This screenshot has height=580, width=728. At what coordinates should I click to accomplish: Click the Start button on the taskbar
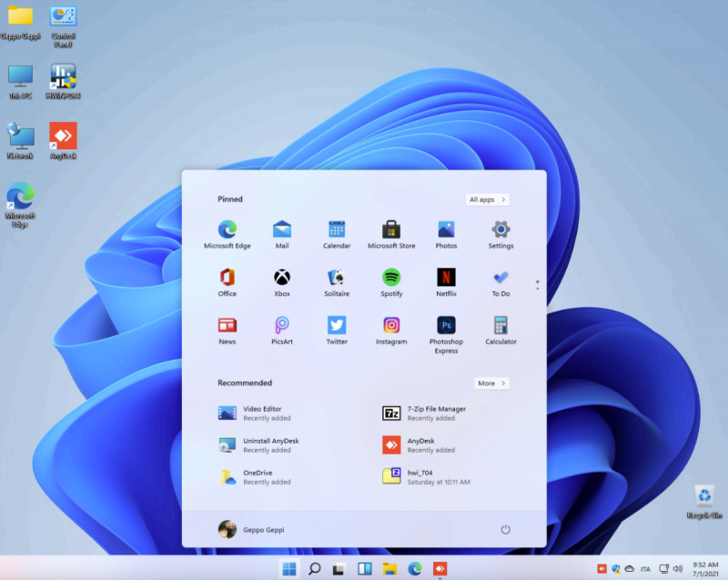click(289, 569)
